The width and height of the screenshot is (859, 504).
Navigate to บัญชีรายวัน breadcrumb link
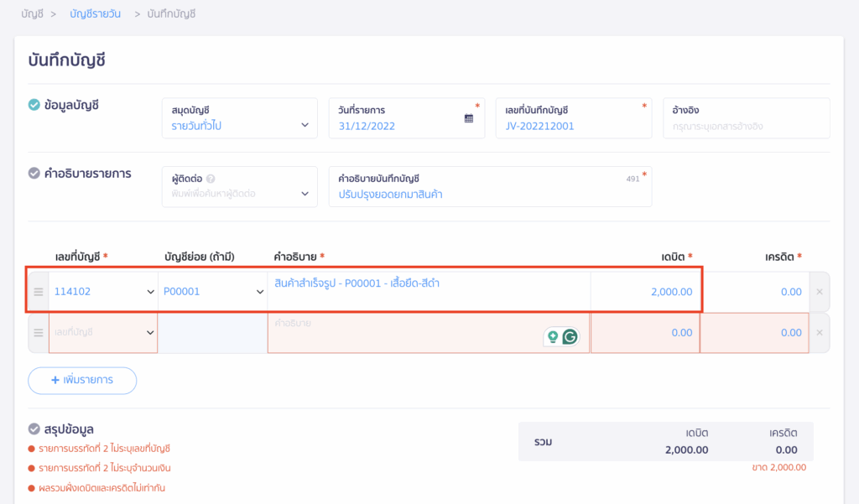tap(96, 14)
